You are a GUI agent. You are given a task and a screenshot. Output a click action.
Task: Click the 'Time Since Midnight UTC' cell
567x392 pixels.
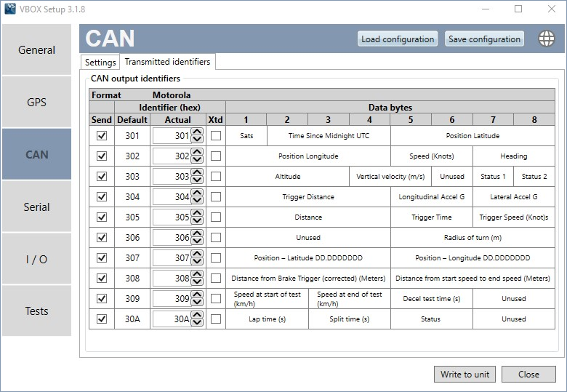[329, 135]
